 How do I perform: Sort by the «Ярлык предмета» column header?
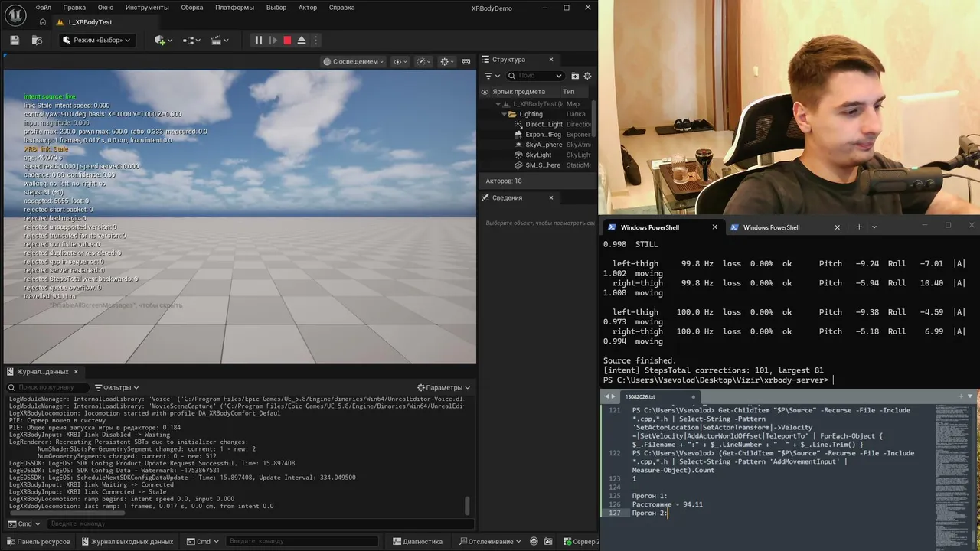(519, 92)
